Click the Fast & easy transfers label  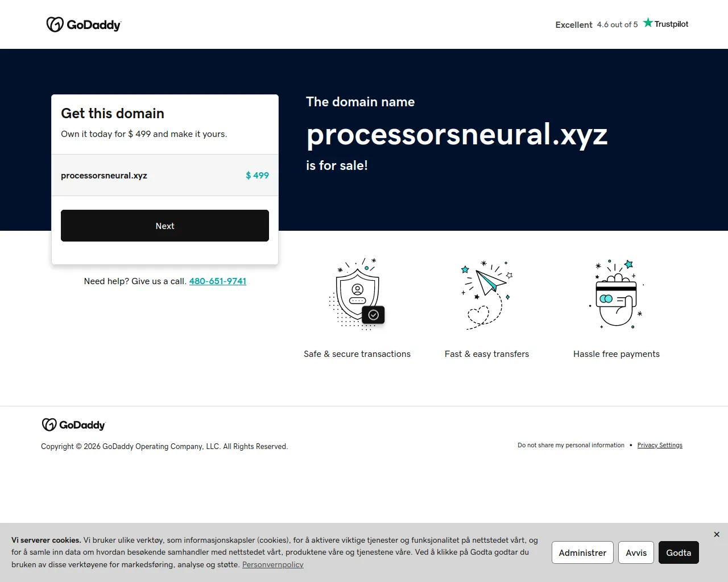pyautogui.click(x=487, y=354)
